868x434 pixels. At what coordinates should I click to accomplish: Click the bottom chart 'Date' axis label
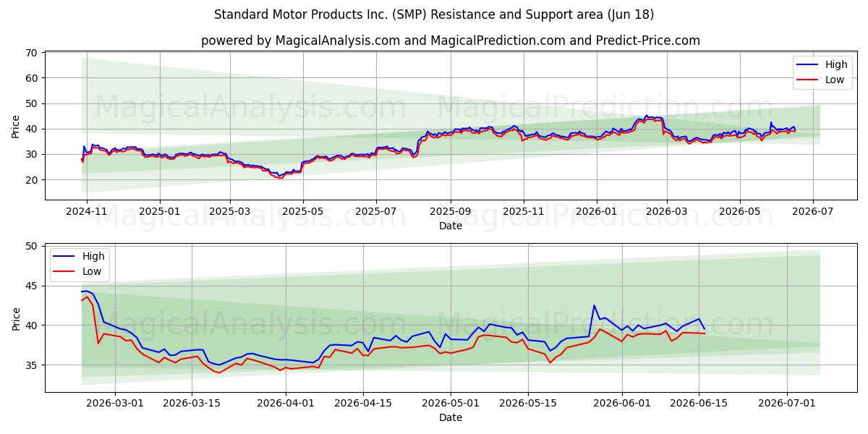(451, 417)
